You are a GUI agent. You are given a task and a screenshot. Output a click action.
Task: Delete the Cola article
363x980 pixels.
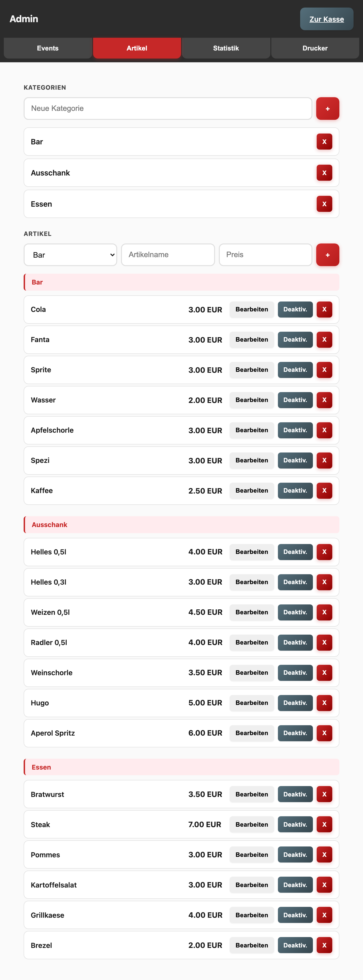[x=324, y=309]
